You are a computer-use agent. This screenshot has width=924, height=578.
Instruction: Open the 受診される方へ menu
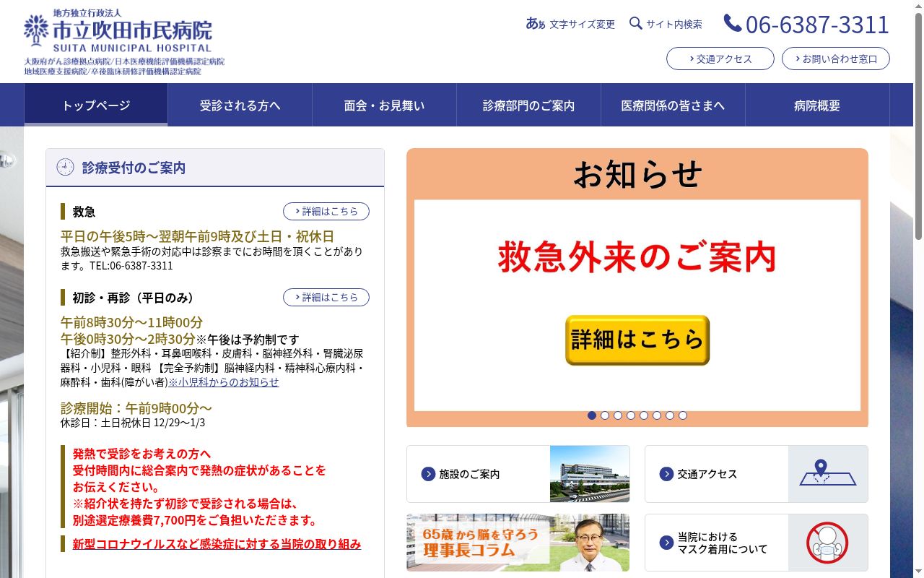(x=240, y=105)
